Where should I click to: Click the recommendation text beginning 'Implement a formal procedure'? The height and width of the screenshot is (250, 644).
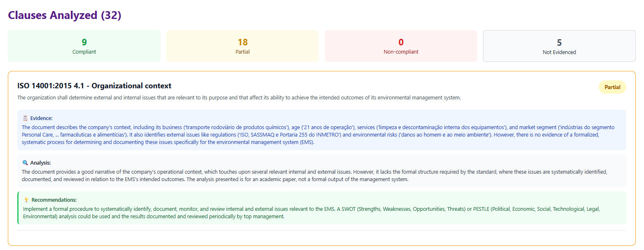tap(311, 212)
